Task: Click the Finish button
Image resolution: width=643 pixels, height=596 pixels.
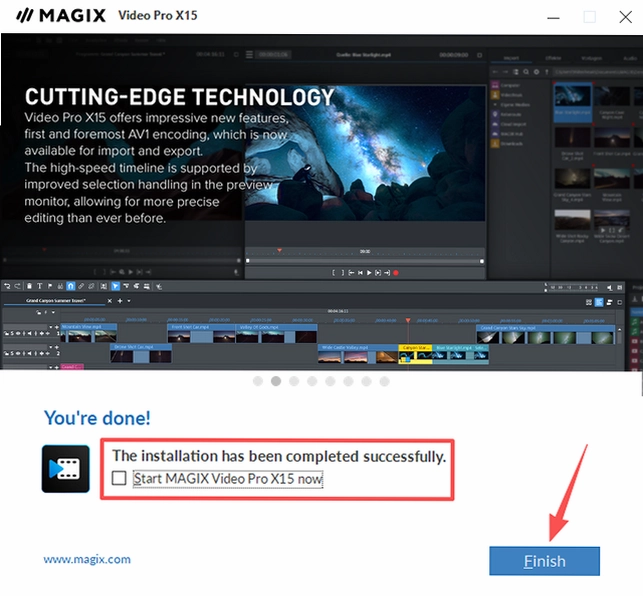Action: tap(544, 561)
